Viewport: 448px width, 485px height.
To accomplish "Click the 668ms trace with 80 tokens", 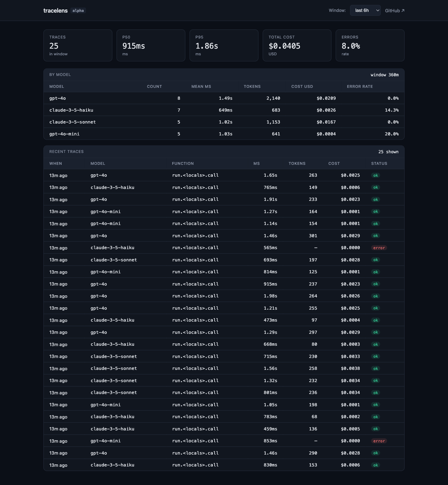I will 224,344.
